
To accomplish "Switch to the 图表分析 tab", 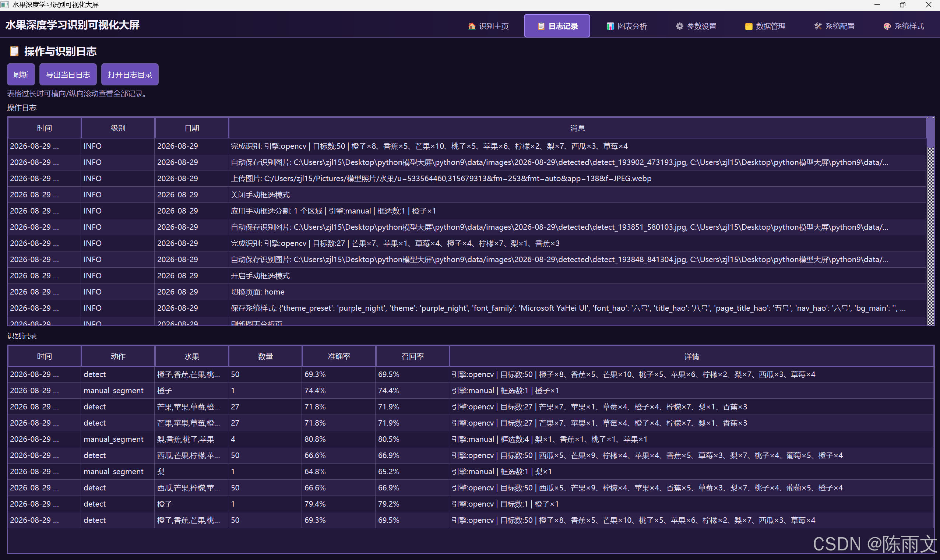I will point(626,26).
